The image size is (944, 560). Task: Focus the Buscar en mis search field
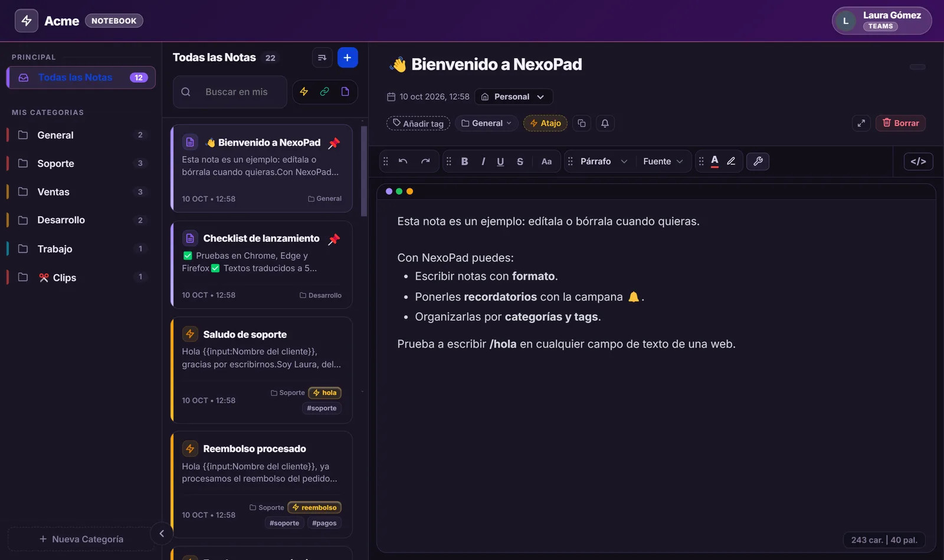click(230, 92)
